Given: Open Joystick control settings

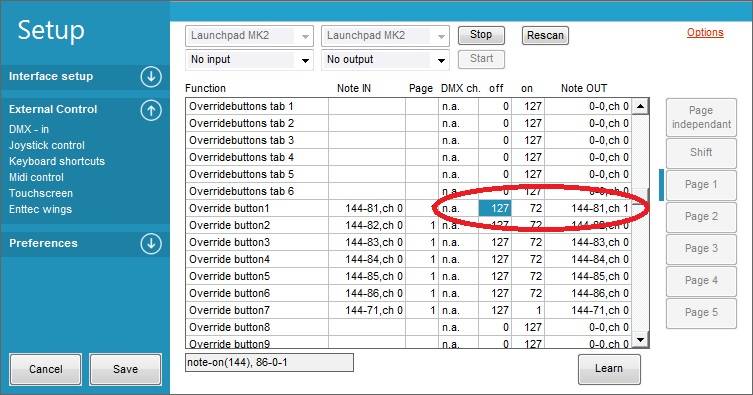Looking at the screenshot, I should coord(47,145).
